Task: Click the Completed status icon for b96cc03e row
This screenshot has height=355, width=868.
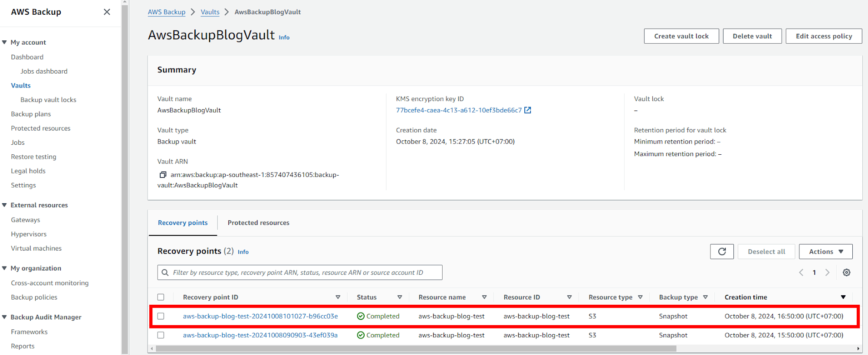Action: pyautogui.click(x=361, y=316)
